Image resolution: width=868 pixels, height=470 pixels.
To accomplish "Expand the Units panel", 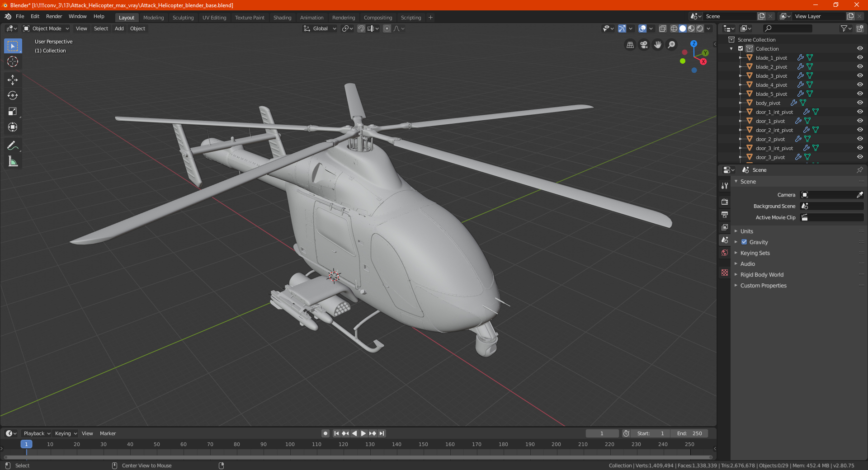I will (x=746, y=231).
